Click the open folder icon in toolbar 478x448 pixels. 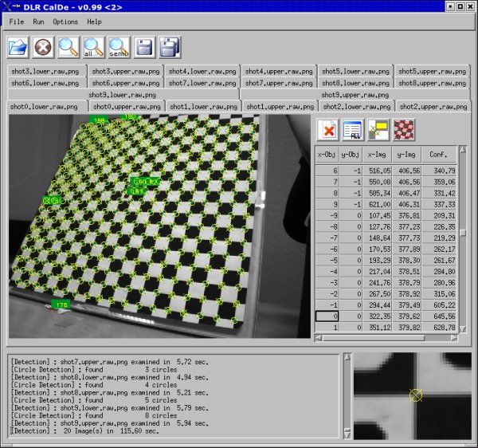tap(18, 48)
